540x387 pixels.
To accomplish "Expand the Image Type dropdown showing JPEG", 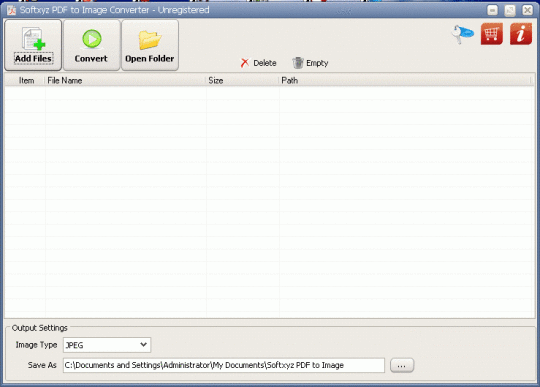I will coord(107,345).
